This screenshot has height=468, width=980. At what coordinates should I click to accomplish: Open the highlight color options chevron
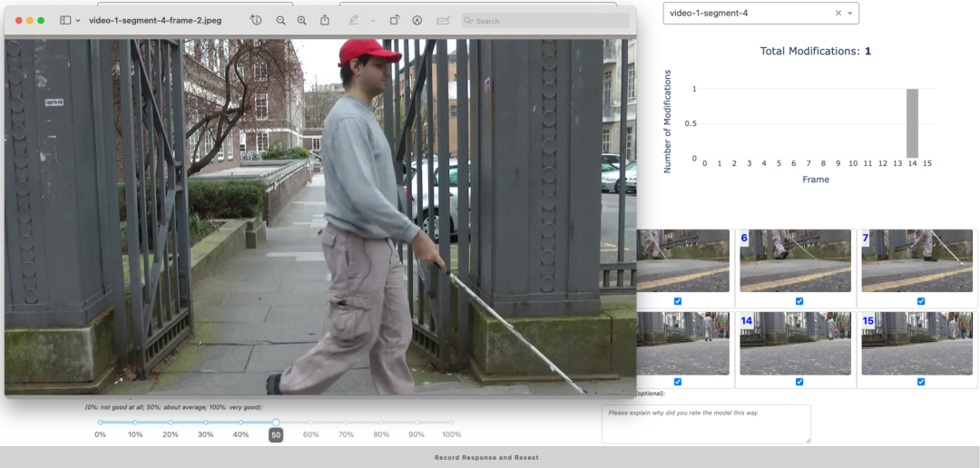point(372,20)
